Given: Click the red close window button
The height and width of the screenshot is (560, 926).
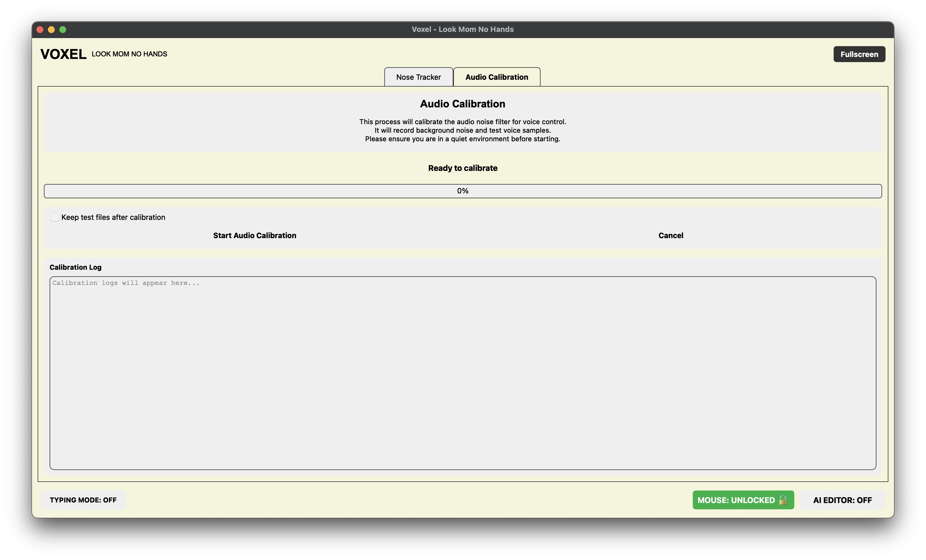Looking at the screenshot, I should point(40,30).
